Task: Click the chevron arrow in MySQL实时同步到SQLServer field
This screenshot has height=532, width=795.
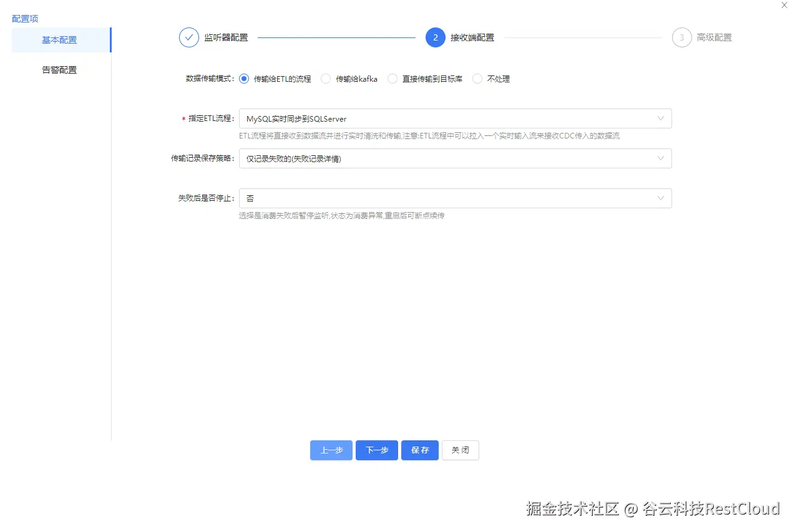Action: coord(661,118)
